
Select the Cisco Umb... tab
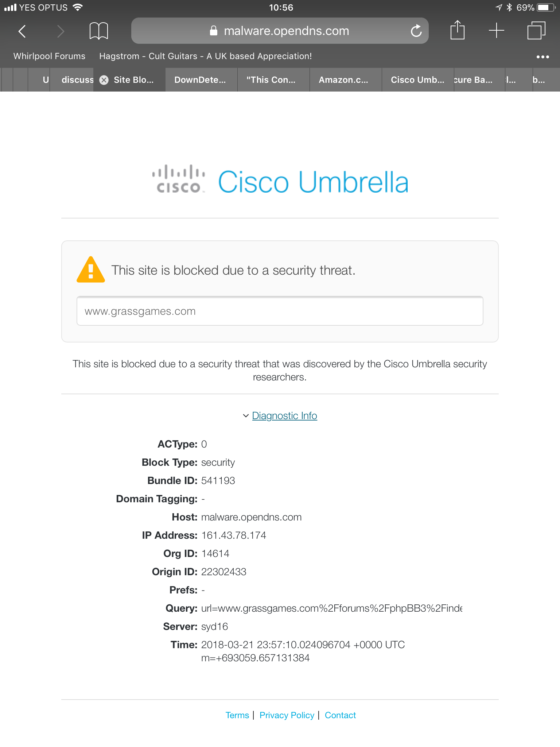[x=418, y=80]
